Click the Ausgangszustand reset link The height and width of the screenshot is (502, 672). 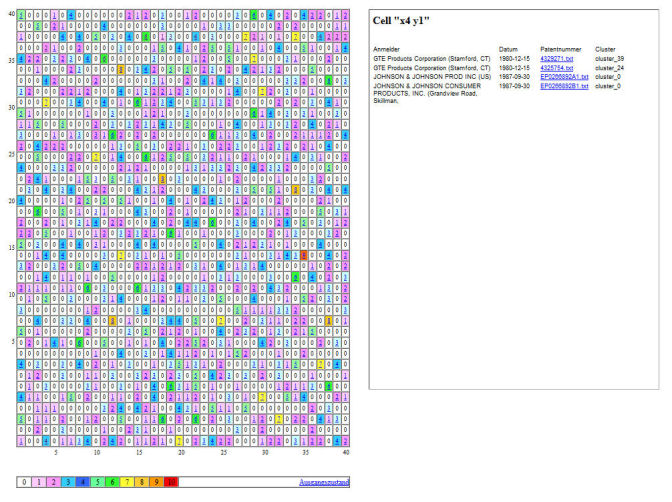324,482
